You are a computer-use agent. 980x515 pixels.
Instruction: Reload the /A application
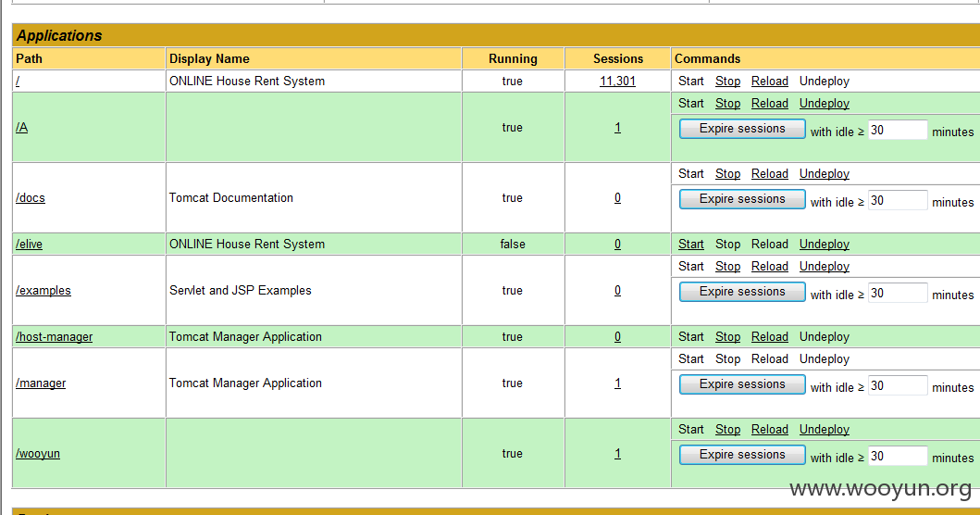[770, 103]
